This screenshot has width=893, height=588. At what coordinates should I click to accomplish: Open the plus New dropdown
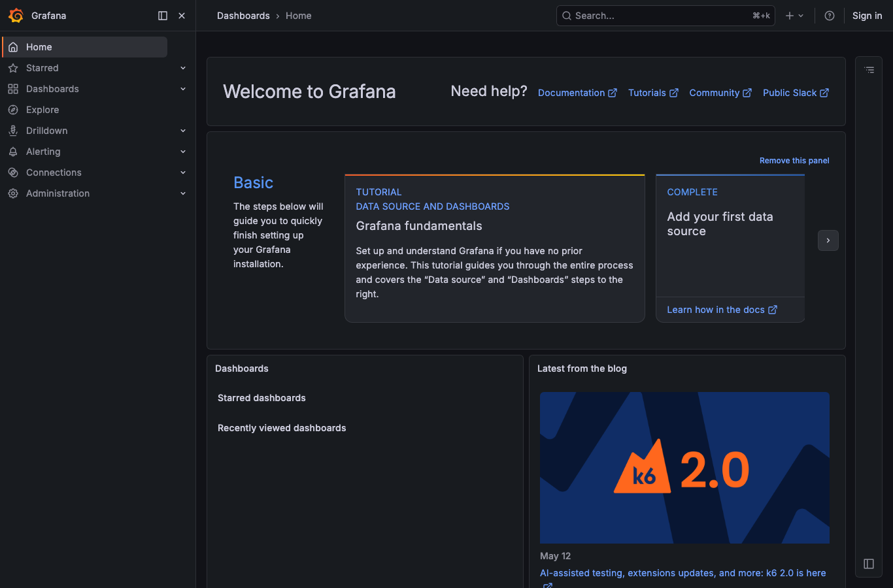(x=794, y=16)
